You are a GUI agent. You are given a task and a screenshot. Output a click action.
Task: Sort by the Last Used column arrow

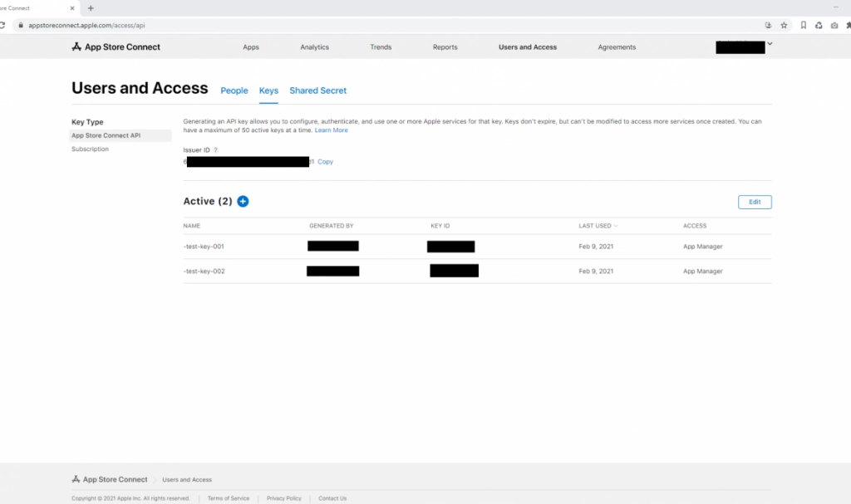pos(616,226)
